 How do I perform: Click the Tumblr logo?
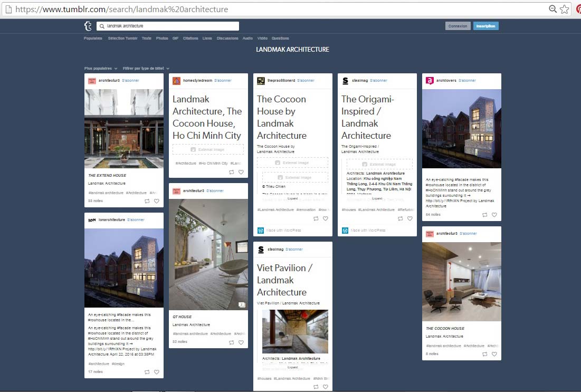coord(88,26)
